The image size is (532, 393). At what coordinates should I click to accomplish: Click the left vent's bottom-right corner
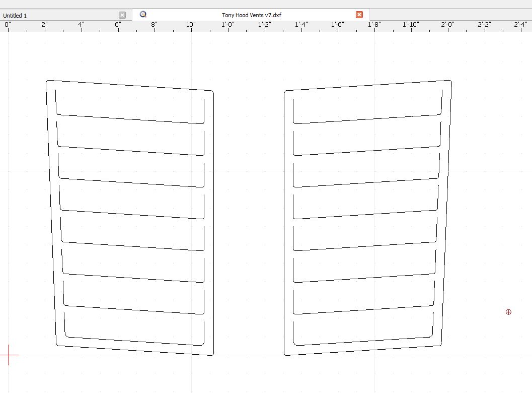pos(212,354)
